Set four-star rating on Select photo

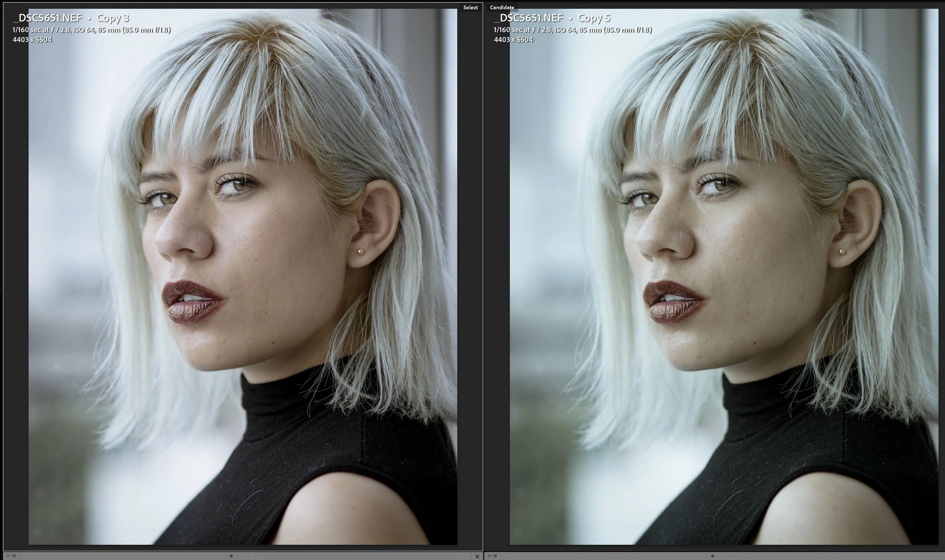tap(249, 556)
